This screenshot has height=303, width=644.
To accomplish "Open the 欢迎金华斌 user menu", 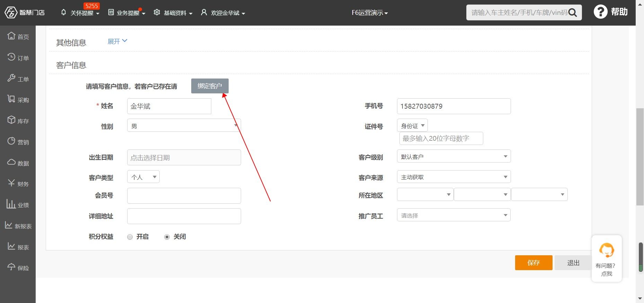I will (228, 13).
